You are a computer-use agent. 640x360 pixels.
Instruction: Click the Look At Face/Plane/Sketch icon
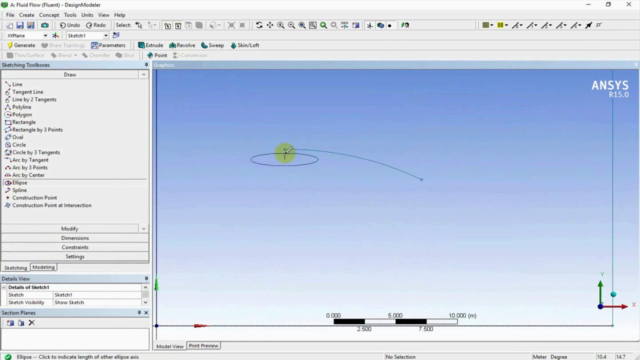point(405,25)
